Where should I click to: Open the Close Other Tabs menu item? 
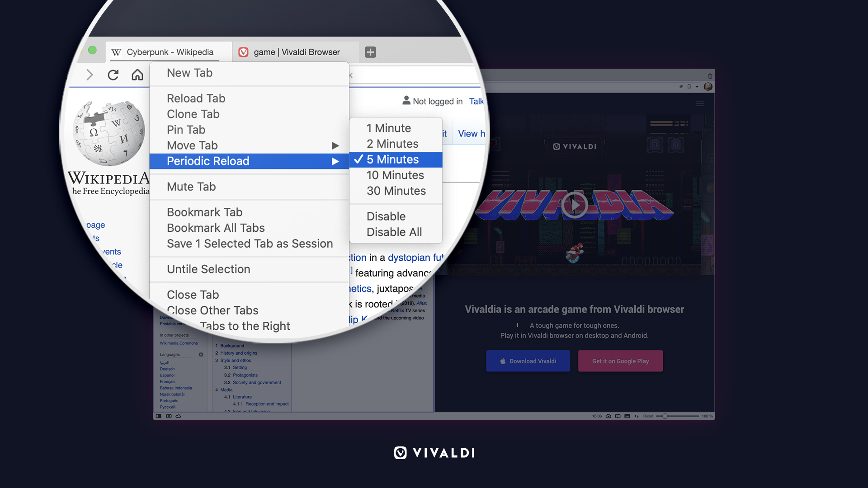(x=213, y=310)
